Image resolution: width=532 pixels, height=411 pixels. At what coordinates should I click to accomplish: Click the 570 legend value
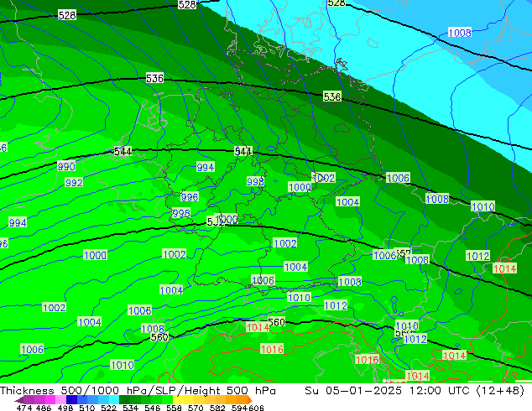(196, 408)
